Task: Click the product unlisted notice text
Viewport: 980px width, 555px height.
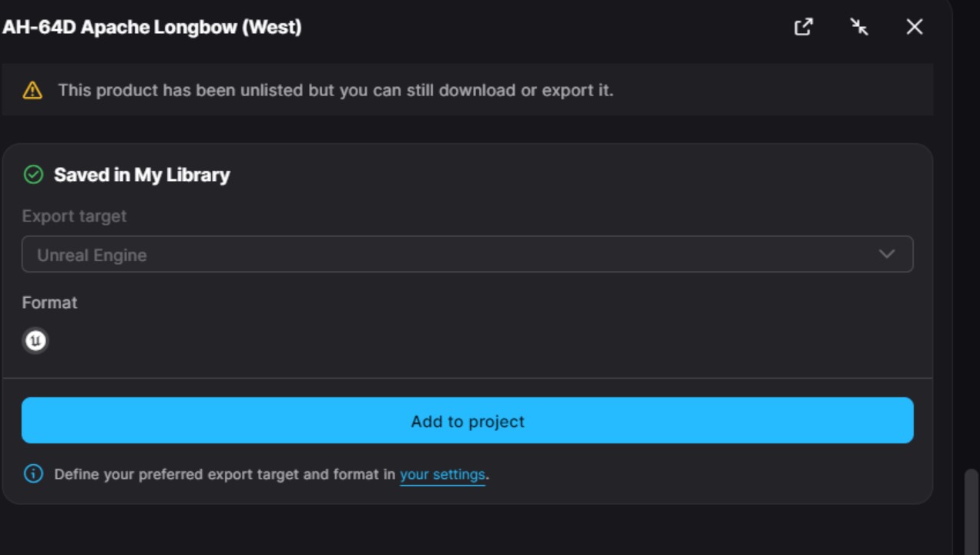Action: click(x=336, y=91)
